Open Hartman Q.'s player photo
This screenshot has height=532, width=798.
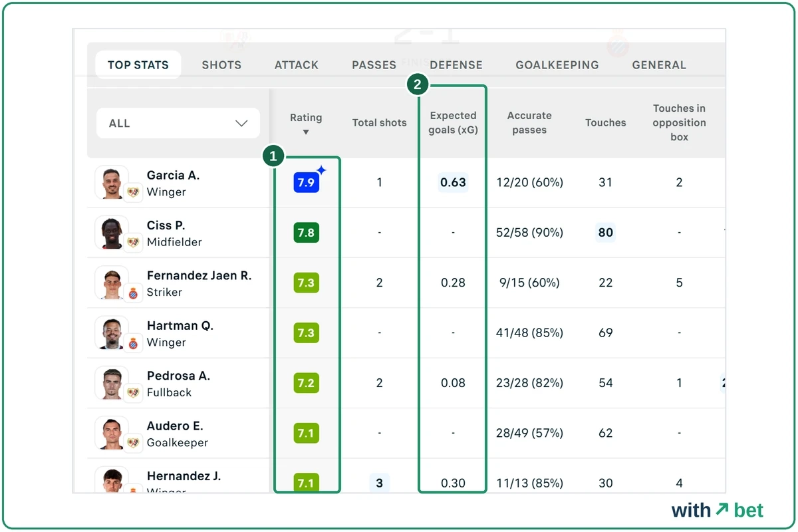point(111,332)
